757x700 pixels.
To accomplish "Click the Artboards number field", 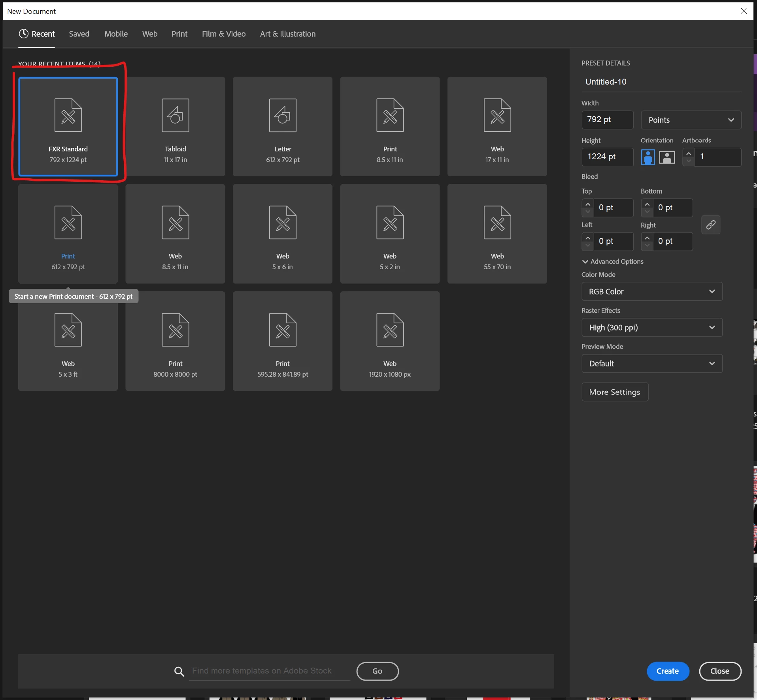I will [718, 157].
